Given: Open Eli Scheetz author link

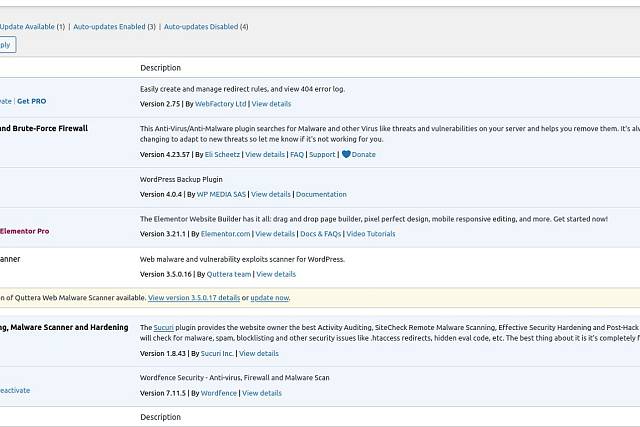Looking at the screenshot, I should 222,155.
